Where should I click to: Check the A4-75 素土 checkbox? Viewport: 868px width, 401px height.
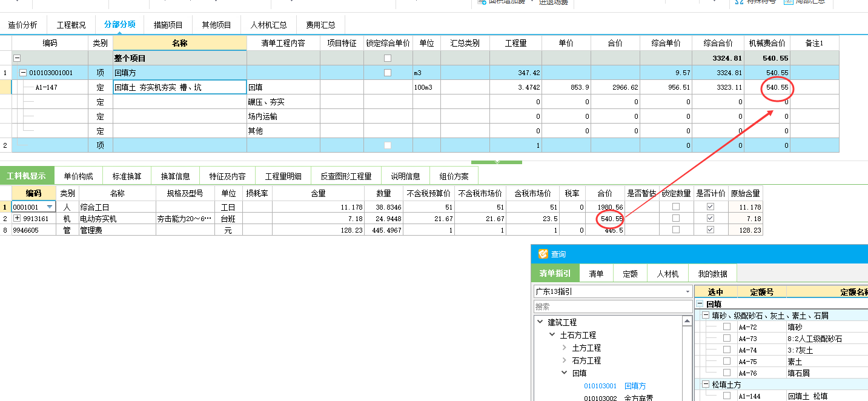727,362
